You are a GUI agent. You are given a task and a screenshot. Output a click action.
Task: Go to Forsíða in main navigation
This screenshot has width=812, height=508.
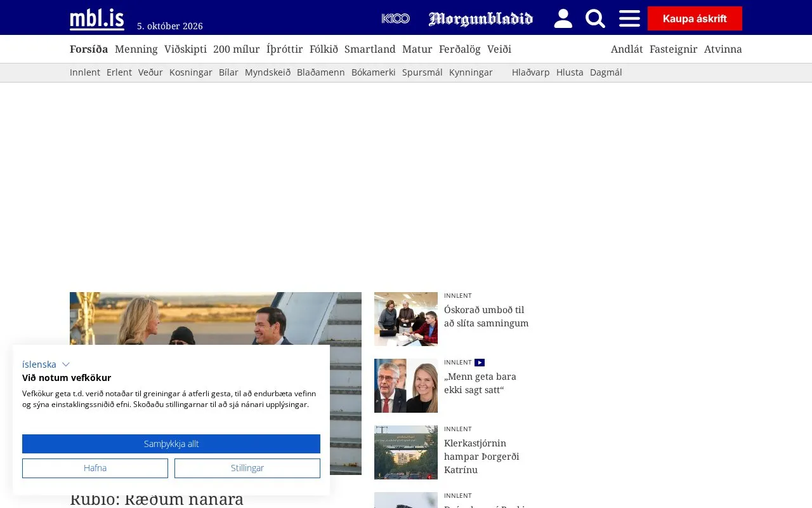pyautogui.click(x=89, y=49)
